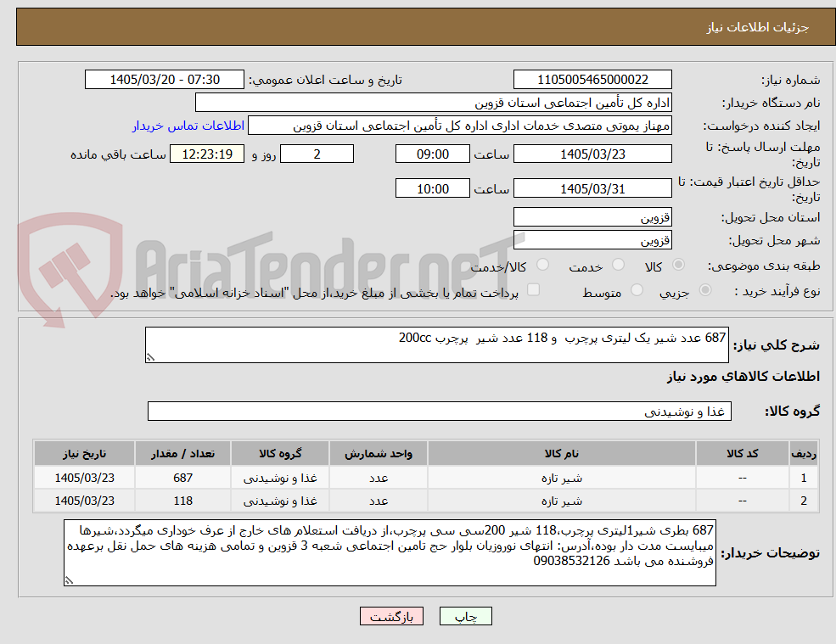Click the response deadline date 1405/03/23 field
This screenshot has width=836, height=644.
tap(592, 154)
